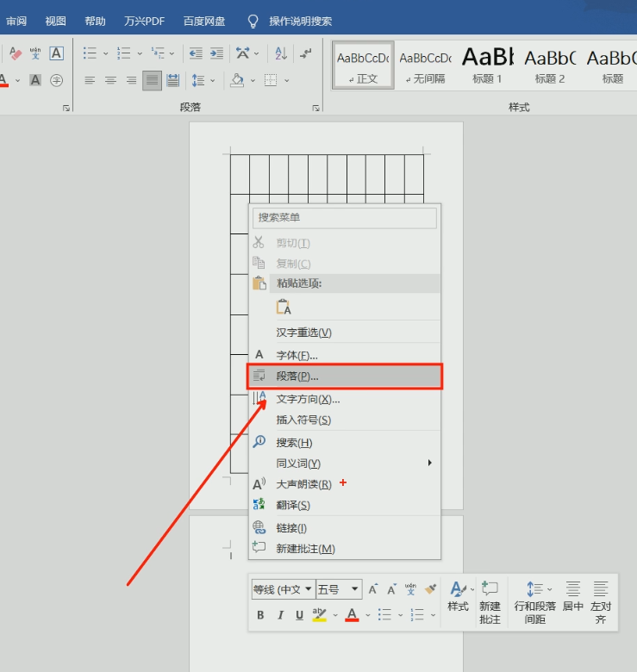637x672 pixels.
Task: Click Asian layout icon in ribbon
Action: [x=242, y=53]
